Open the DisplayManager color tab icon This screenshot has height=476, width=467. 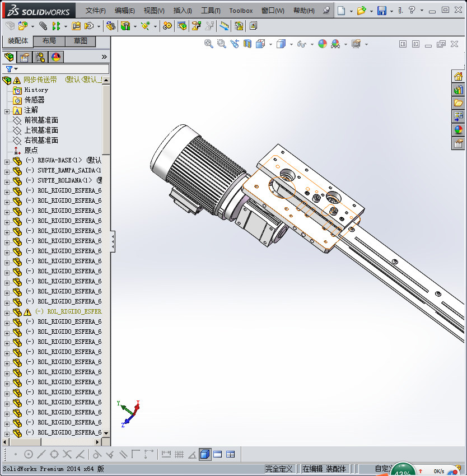tap(56, 57)
